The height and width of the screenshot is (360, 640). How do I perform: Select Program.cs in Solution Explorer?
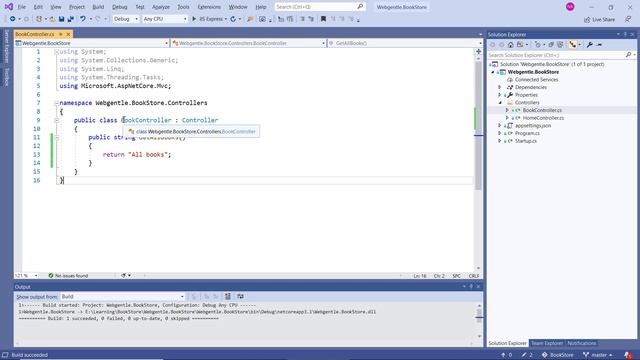tap(527, 133)
